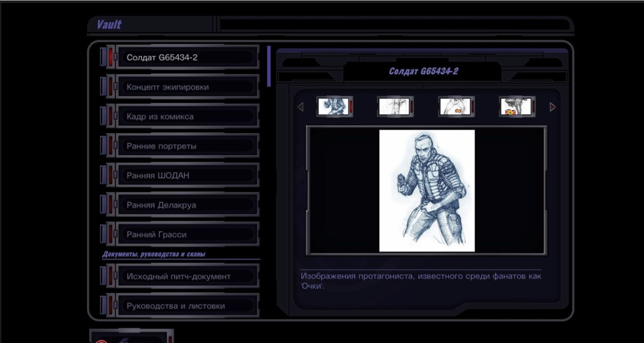The width and height of the screenshot is (644, 343).
Task: Select the first blue sketch thumbnail
Action: (x=334, y=106)
